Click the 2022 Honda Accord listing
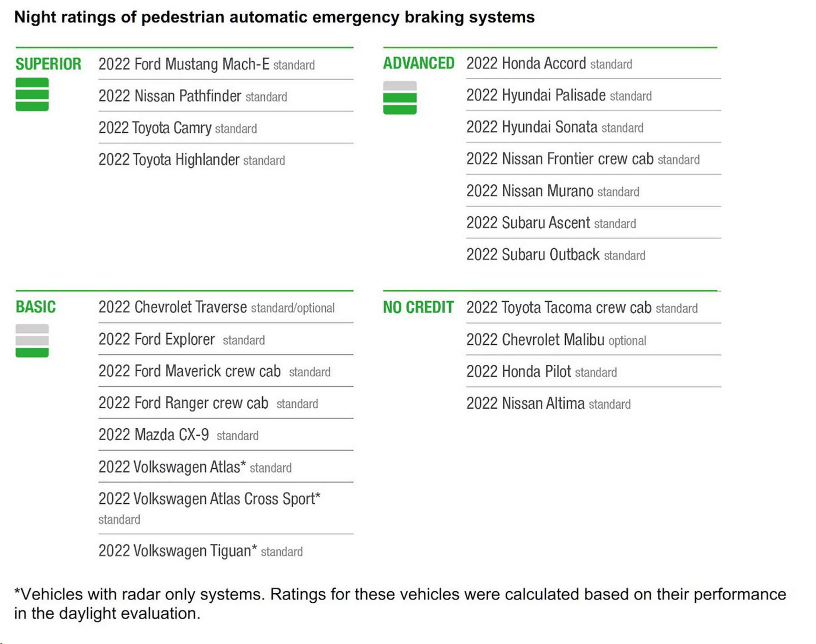Image resolution: width=816 pixels, height=644 pixels. click(x=549, y=64)
